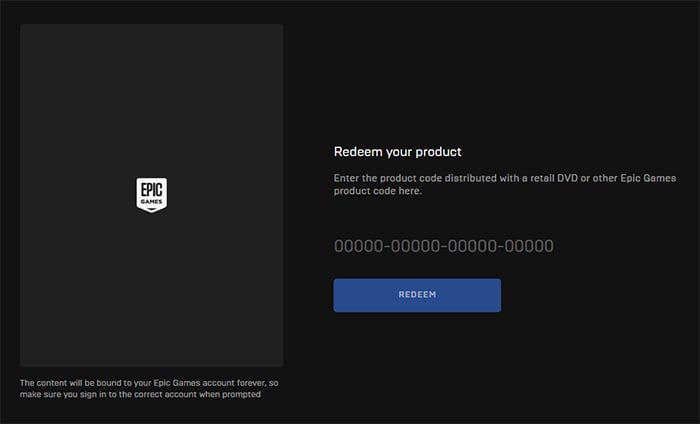Click the account binding notice below the image
This screenshot has width=700, height=424.
pyautogui.click(x=149, y=388)
